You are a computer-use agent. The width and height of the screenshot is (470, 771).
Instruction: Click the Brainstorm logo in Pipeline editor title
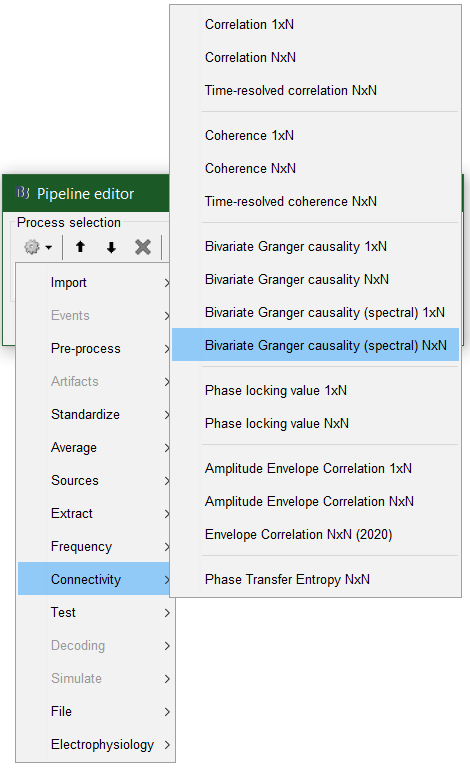[x=23, y=193]
